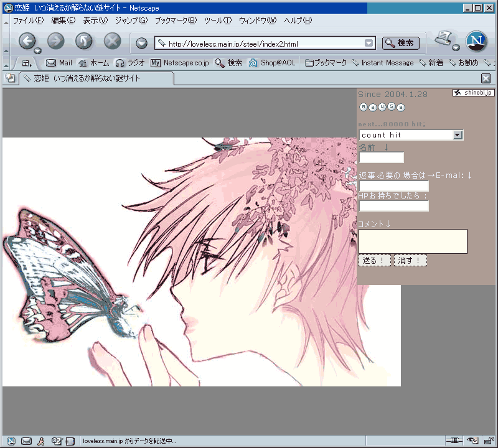Focus the 名前 name input field
Screen dimensions: 498x448
(x=382, y=157)
